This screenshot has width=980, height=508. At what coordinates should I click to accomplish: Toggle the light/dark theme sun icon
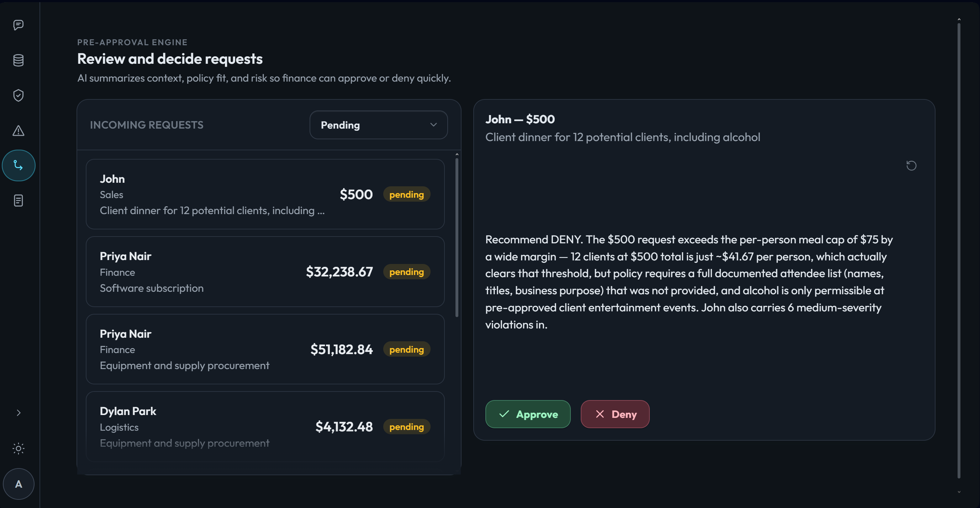(18, 448)
